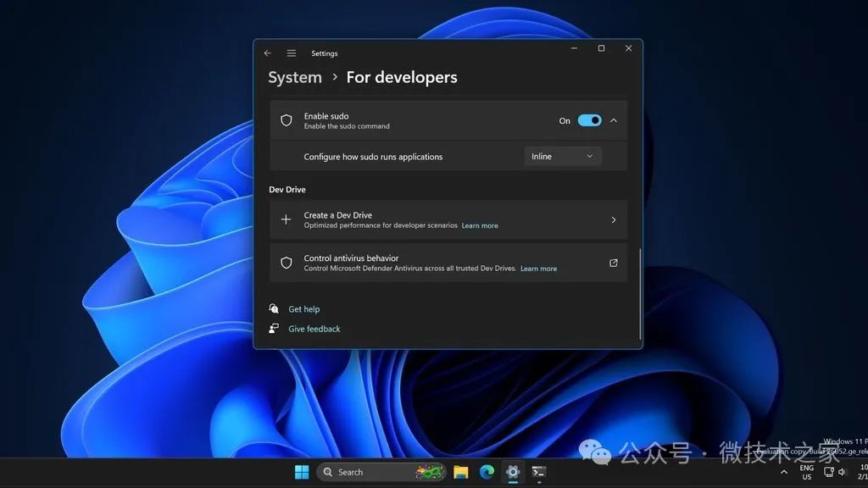Viewport: 868px width, 488px height.
Task: Click the back arrow in Settings
Action: 267,53
